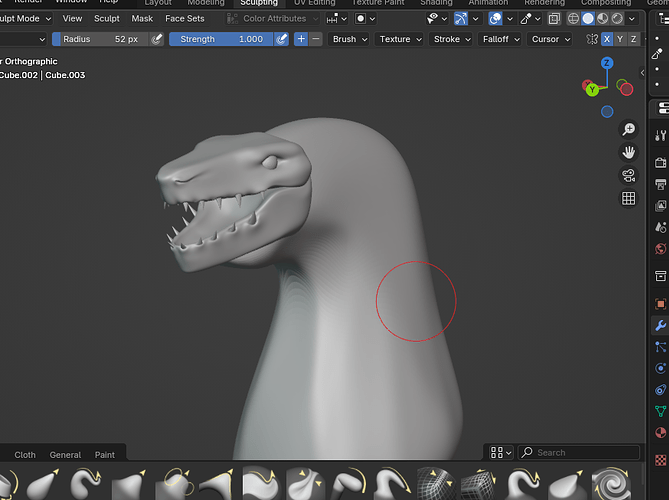669x500 pixels.
Task: Open the Falloff dropdown
Action: (501, 39)
